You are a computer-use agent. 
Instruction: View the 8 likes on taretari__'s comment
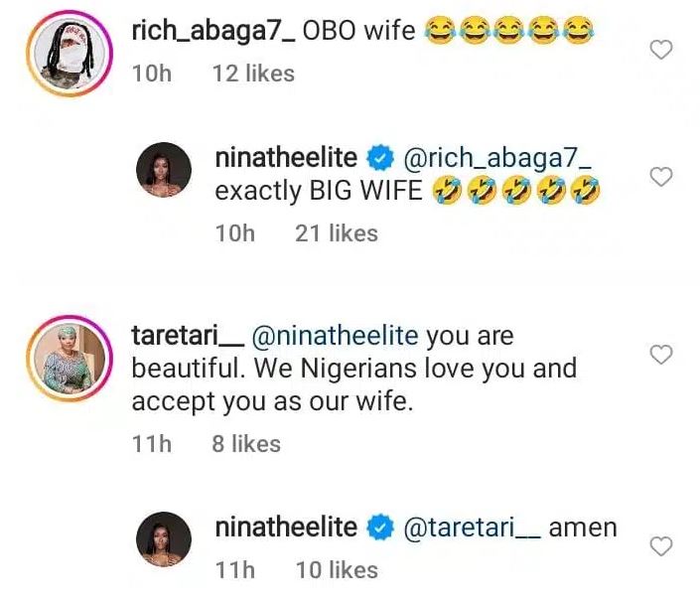246,444
